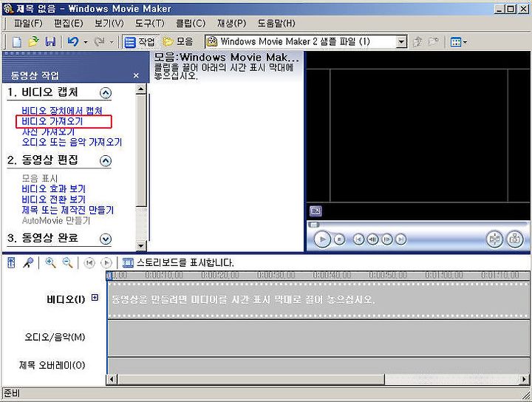Image resolution: width=532 pixels, height=402 pixels.
Task: Click the rewind timeline icon
Action: coord(89,263)
